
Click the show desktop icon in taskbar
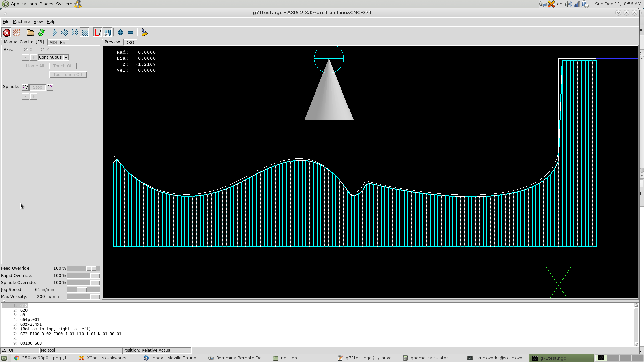click(x=4, y=358)
